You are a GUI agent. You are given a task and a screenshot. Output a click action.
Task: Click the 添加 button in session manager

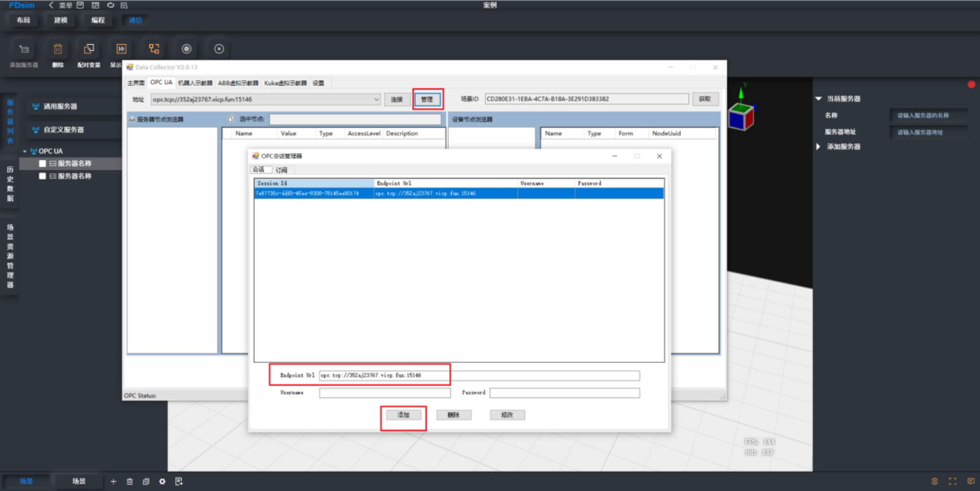tap(404, 415)
